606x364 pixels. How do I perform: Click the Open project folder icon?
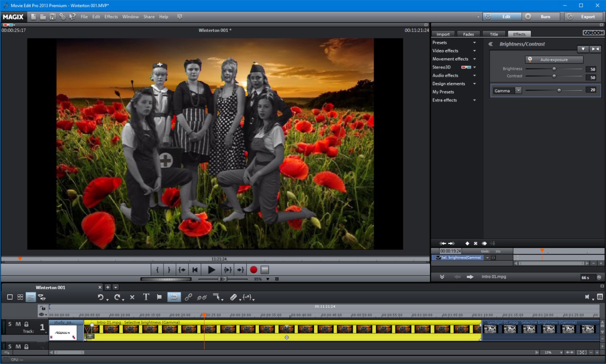click(x=43, y=17)
